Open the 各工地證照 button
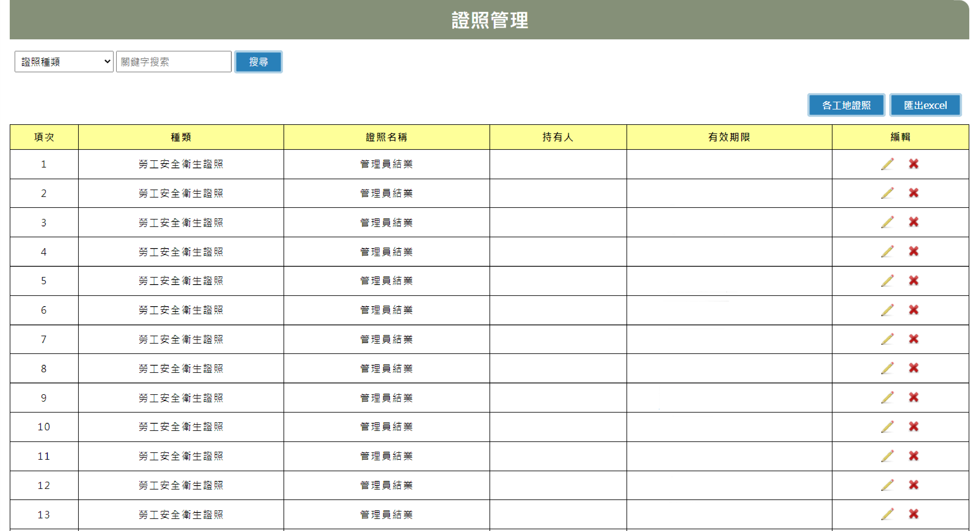 pyautogui.click(x=846, y=105)
